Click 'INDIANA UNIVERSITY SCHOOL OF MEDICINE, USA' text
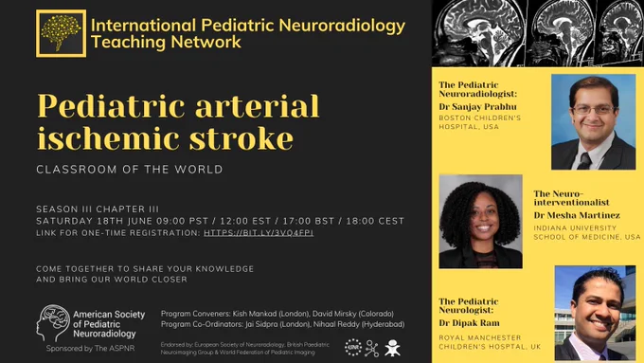This screenshot has width=644, height=363. (587, 232)
